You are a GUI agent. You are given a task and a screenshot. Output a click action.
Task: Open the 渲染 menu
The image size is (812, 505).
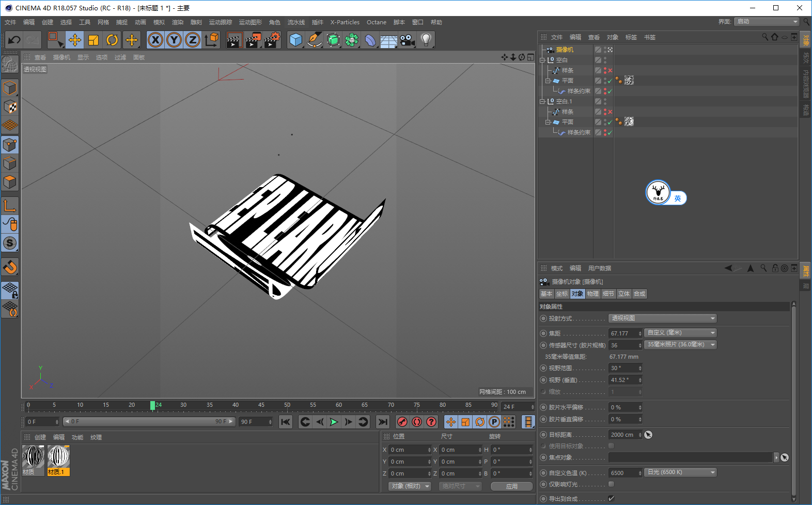178,22
